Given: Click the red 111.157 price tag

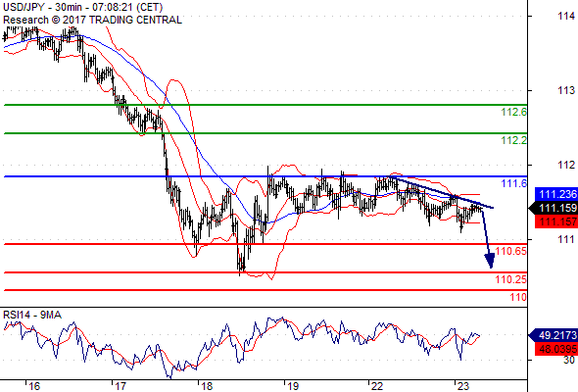Looking at the screenshot, I should point(556,221).
